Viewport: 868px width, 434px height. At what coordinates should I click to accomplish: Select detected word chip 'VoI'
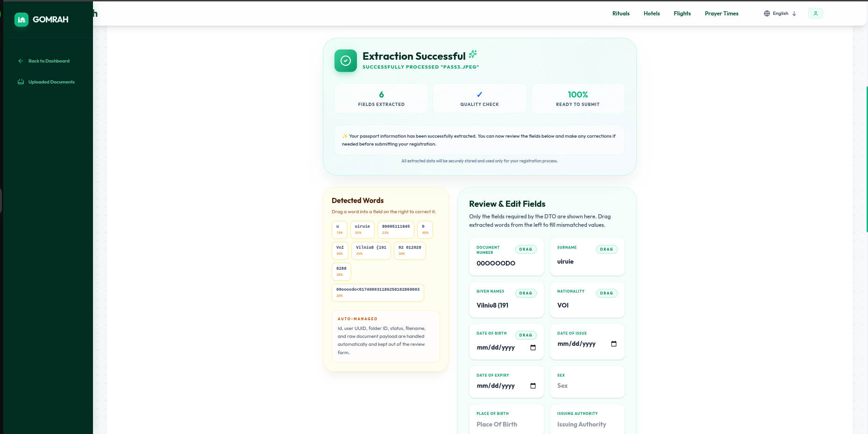[340, 251]
